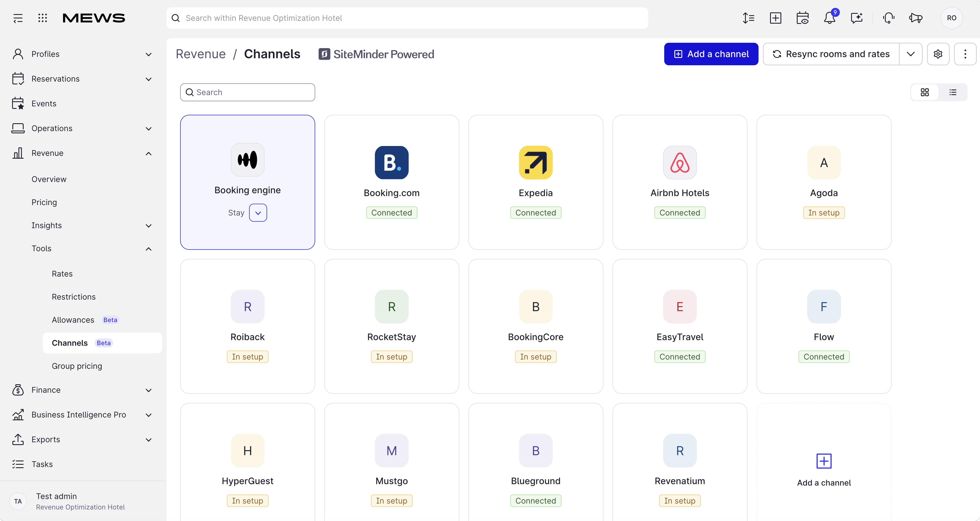Click Resync rooms and rates
Image resolution: width=980 pixels, height=521 pixels.
(831, 54)
